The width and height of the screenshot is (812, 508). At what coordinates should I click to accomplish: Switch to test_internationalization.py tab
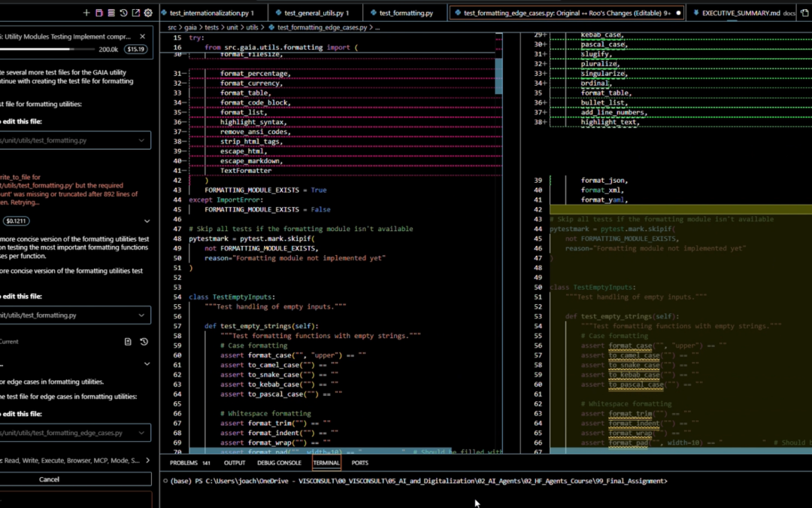(x=212, y=13)
